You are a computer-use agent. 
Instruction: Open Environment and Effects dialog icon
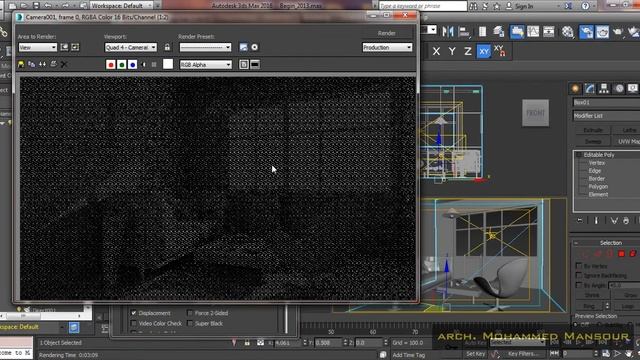[x=255, y=47]
